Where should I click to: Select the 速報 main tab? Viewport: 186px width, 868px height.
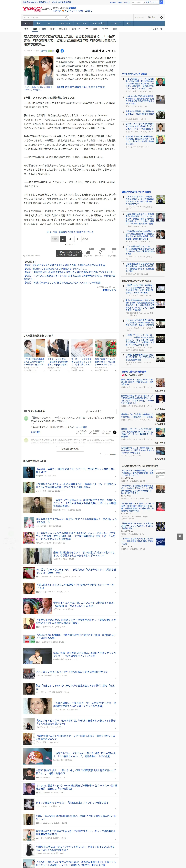pos(38,24)
